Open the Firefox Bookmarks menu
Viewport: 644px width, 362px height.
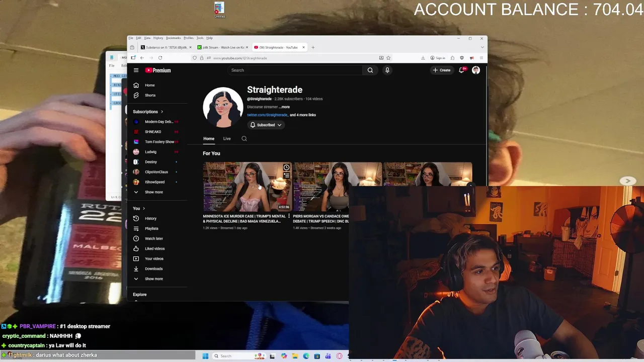pos(173,38)
